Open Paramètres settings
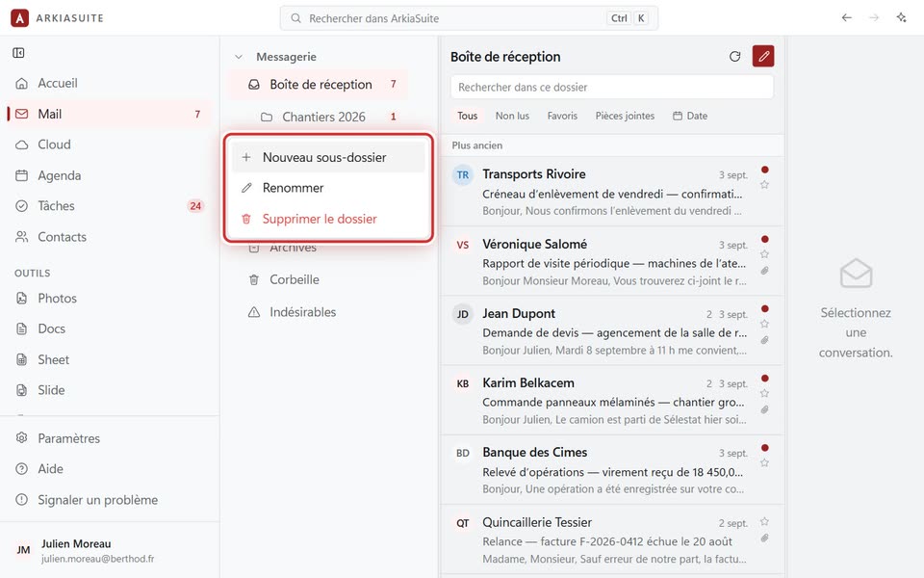This screenshot has height=578, width=924. [110, 438]
